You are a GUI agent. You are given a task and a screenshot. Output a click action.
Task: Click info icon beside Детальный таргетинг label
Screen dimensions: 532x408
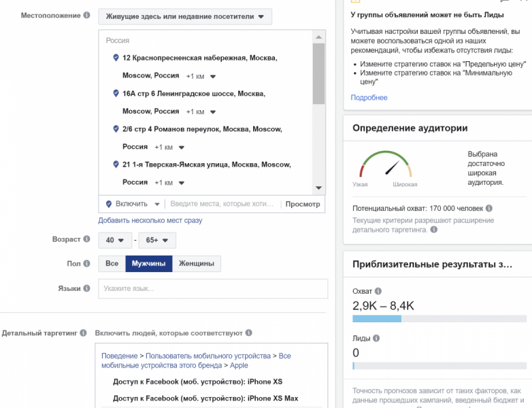84,333
